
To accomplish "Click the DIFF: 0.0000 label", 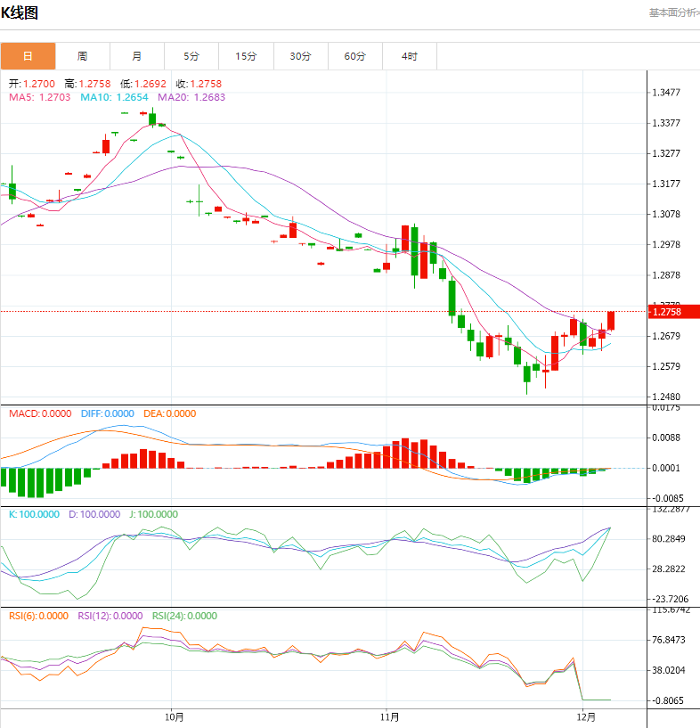I will click(108, 413).
